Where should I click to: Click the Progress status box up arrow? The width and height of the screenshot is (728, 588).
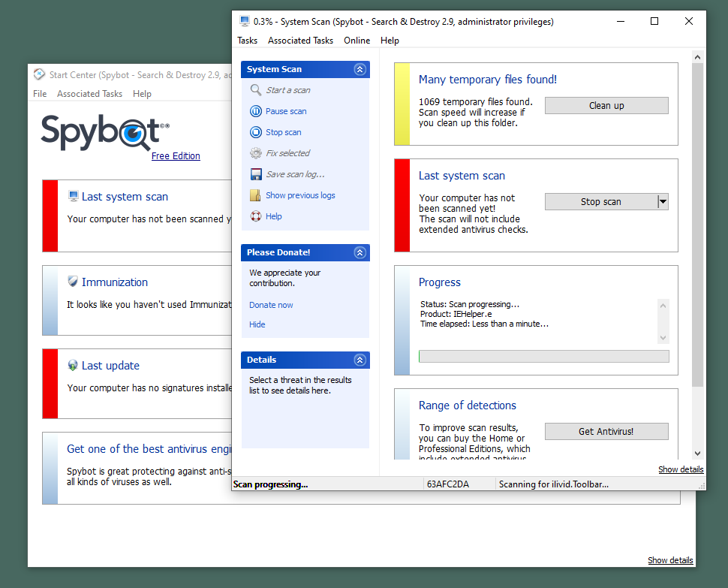[x=663, y=305]
